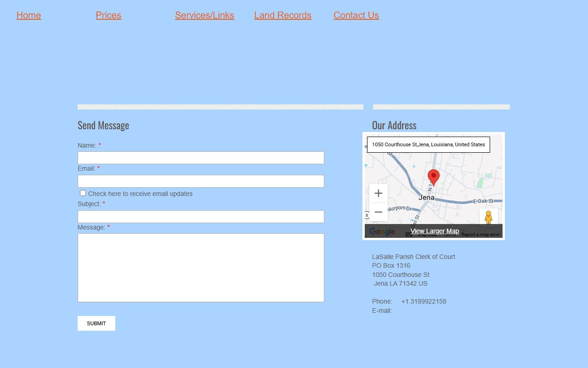Screen dimensions: 588x368
Task: Click the phone number +1.3189922158
Action: (x=424, y=301)
